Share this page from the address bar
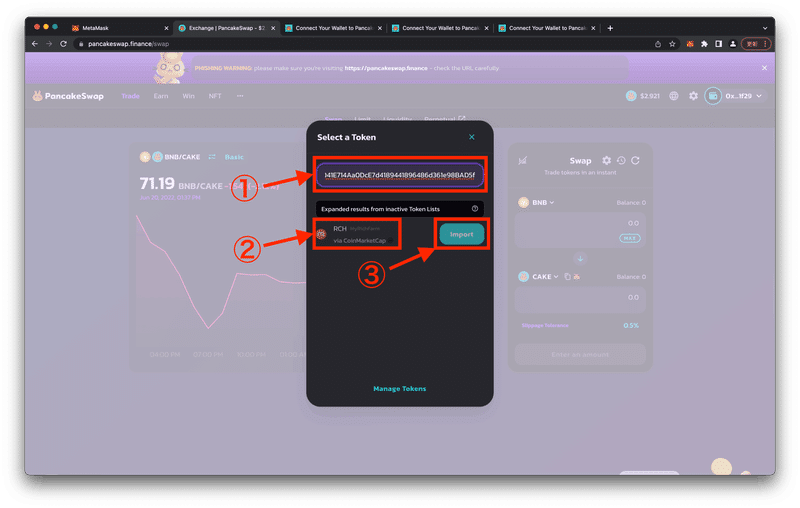 click(x=658, y=44)
